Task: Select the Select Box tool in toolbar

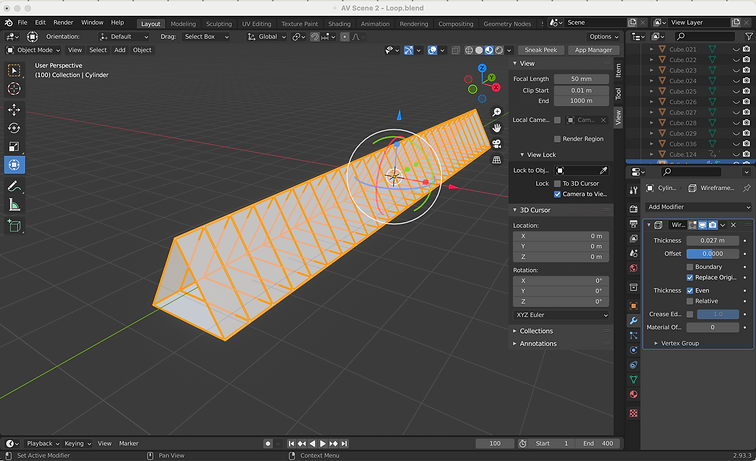Action: tap(14, 70)
